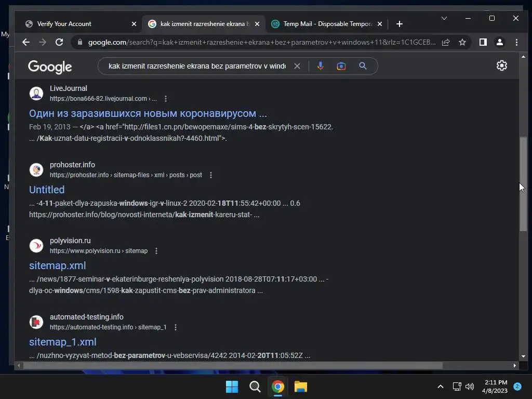532x399 pixels.
Task: Click in the Google search input field
Action: (197, 66)
